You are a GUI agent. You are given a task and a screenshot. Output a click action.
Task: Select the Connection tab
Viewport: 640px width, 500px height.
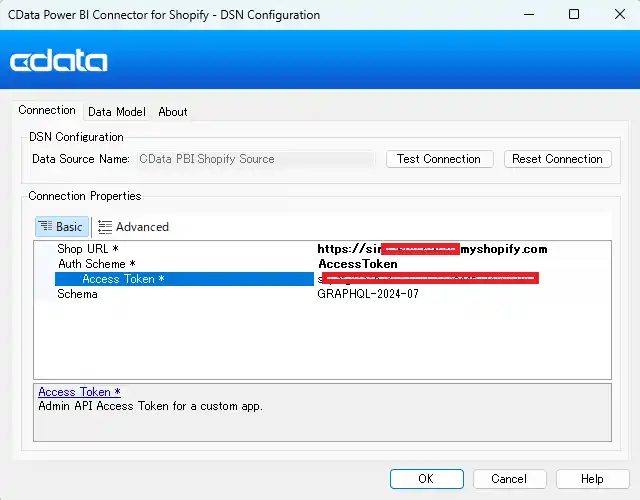(47, 111)
